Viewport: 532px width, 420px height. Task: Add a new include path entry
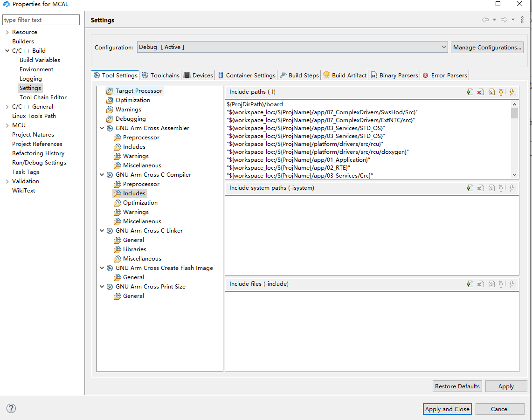click(470, 92)
